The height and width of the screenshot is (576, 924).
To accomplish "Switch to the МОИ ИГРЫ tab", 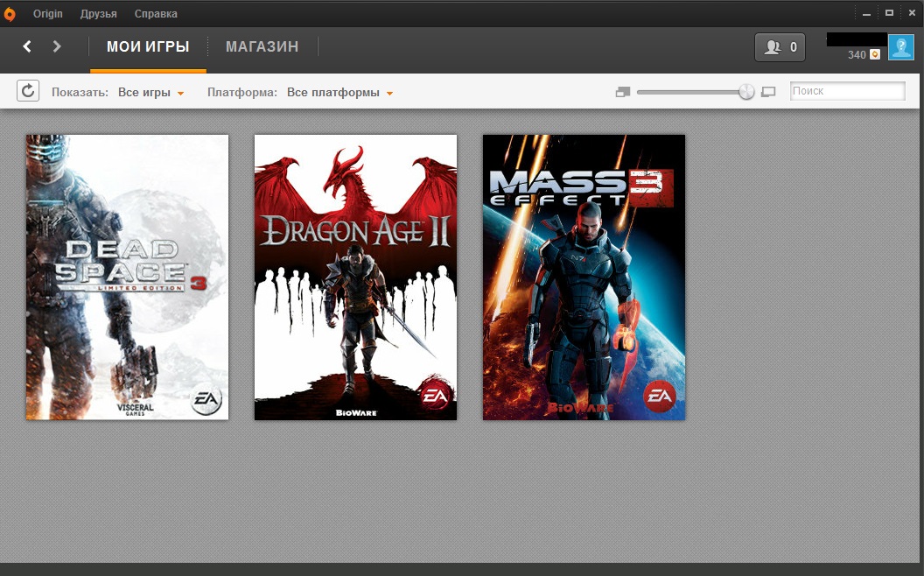I will click(x=148, y=46).
